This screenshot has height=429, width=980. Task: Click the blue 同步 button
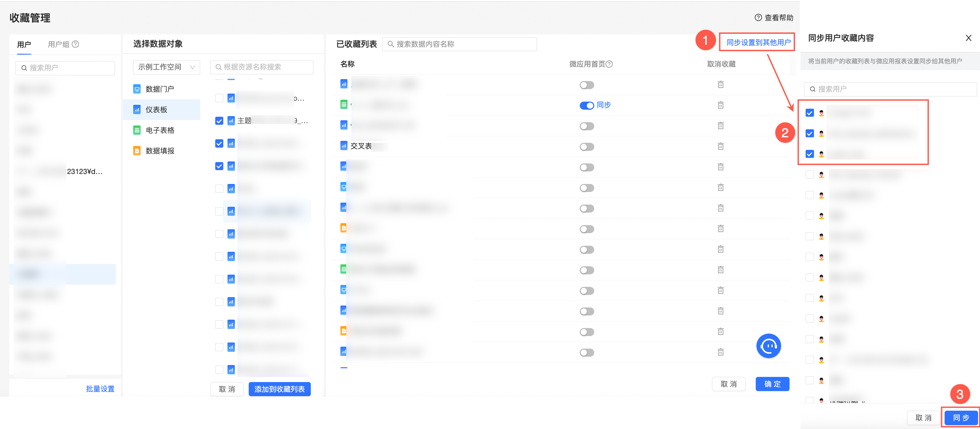pyautogui.click(x=961, y=418)
